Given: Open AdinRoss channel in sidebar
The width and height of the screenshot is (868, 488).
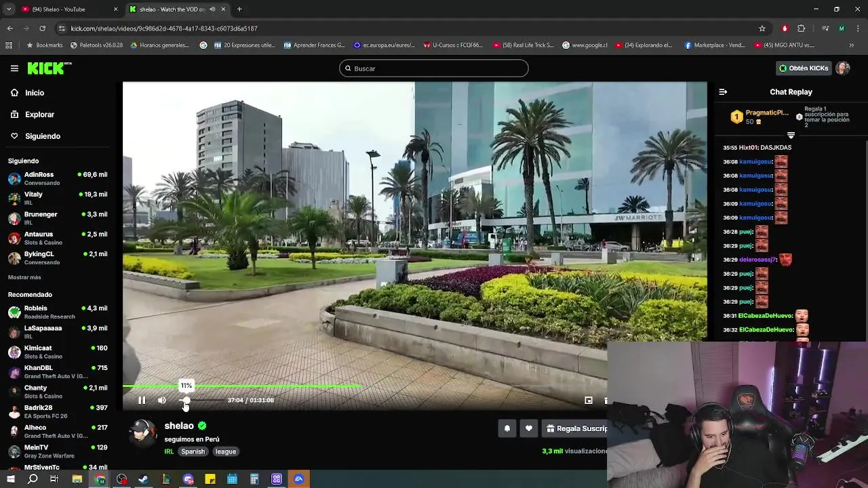Looking at the screenshot, I should coord(58,178).
